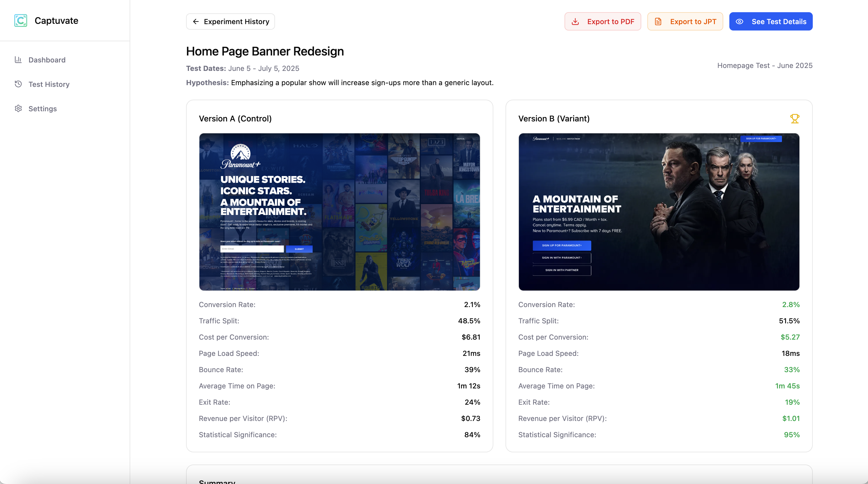Click the Export to JPT button
This screenshot has width=868, height=484.
pyautogui.click(x=685, y=21)
